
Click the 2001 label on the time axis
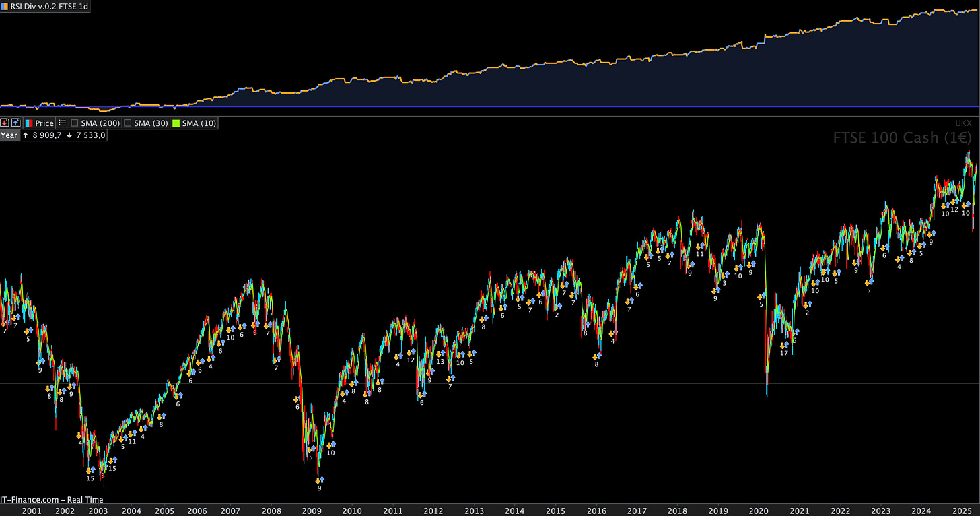pos(32,511)
